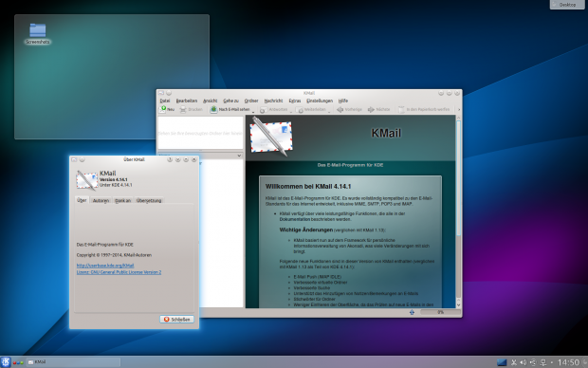
Task: Click the Drucken printer icon in KMail toolbar
Action: pos(183,109)
